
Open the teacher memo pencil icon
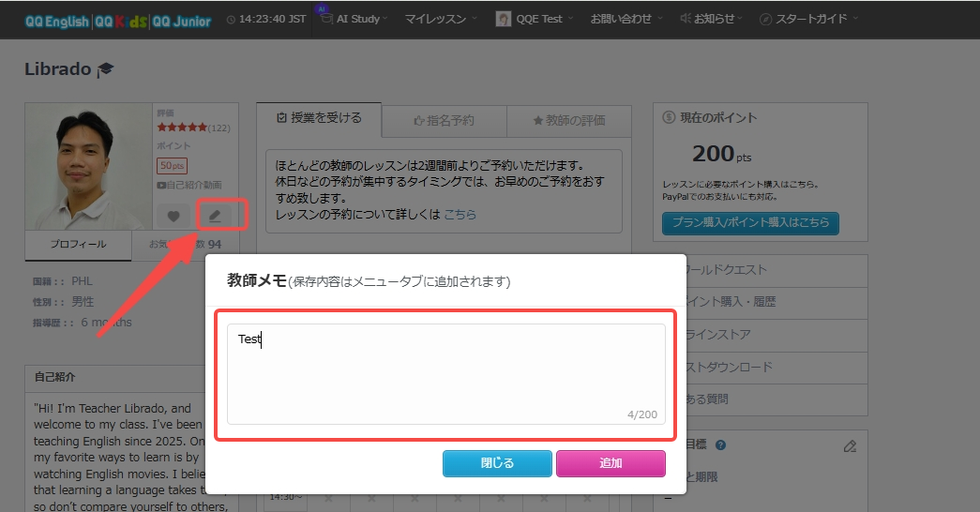coord(215,217)
